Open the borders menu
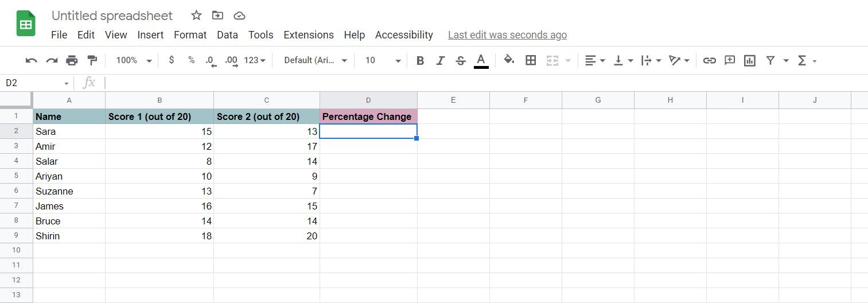Screen dimensions: 868x303 point(531,60)
